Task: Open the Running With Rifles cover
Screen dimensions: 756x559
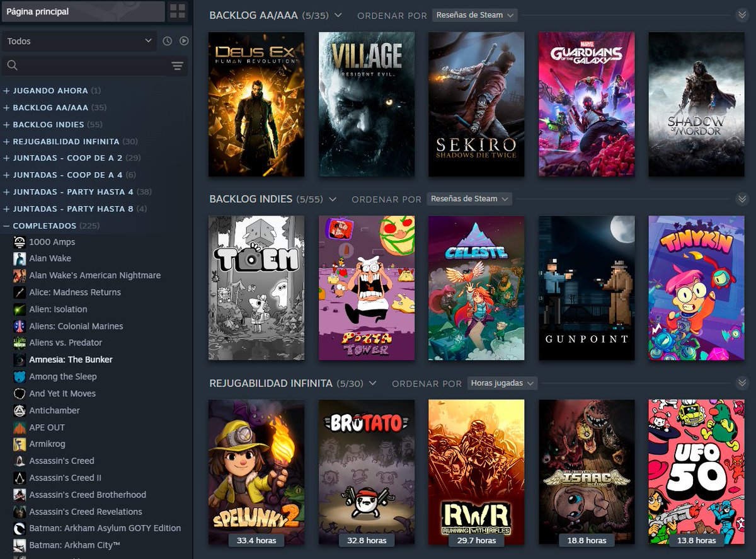Action: coord(476,472)
